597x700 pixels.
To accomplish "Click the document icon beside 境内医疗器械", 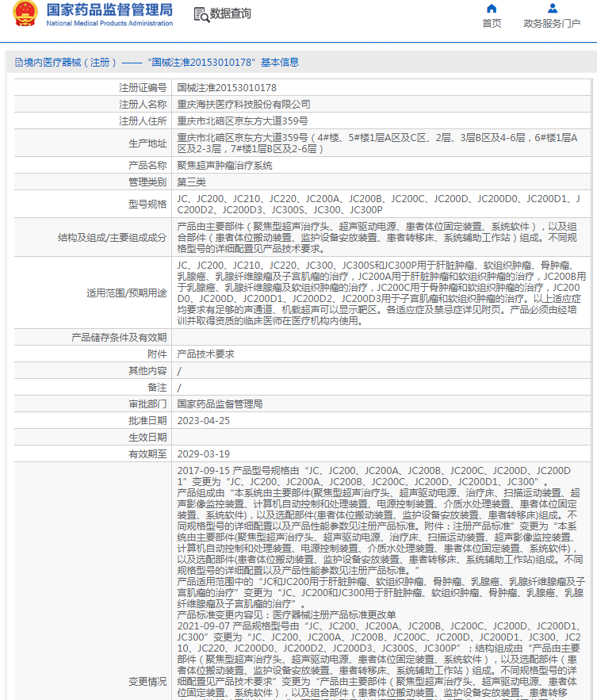I will click(19, 63).
